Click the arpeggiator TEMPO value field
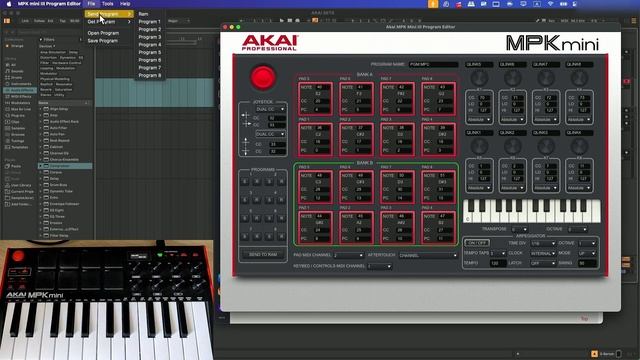This screenshot has width=640, height=360. click(498, 264)
